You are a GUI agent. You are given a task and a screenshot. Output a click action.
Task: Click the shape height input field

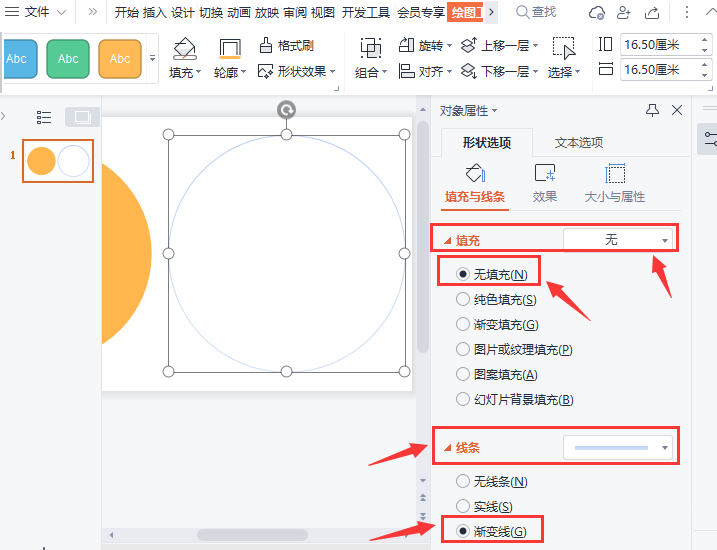[x=659, y=45]
